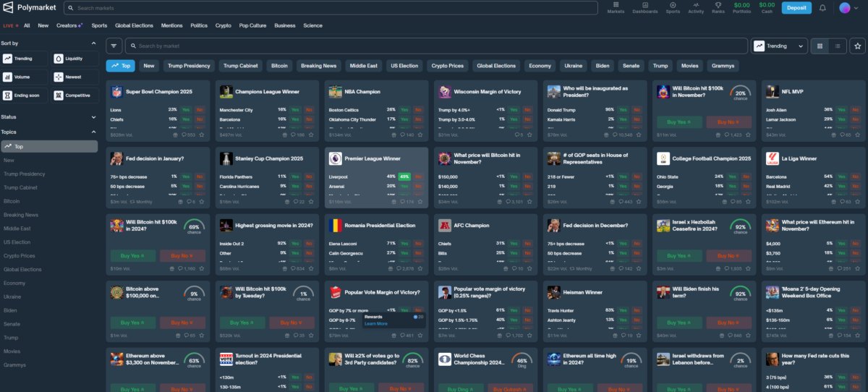Open the Activity icon in header
The image size is (868, 392).
[x=696, y=7]
